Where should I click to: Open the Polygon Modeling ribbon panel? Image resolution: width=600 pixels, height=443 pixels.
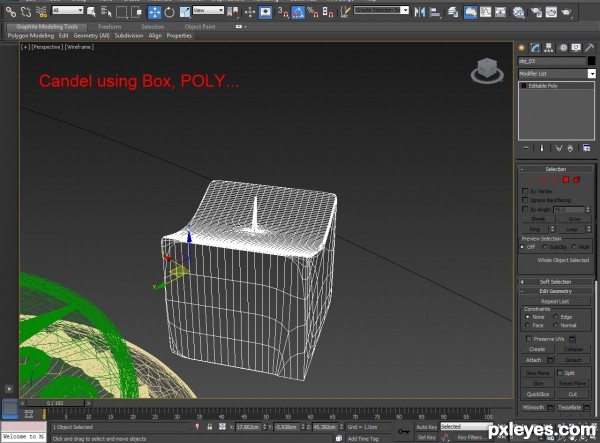[x=31, y=36]
